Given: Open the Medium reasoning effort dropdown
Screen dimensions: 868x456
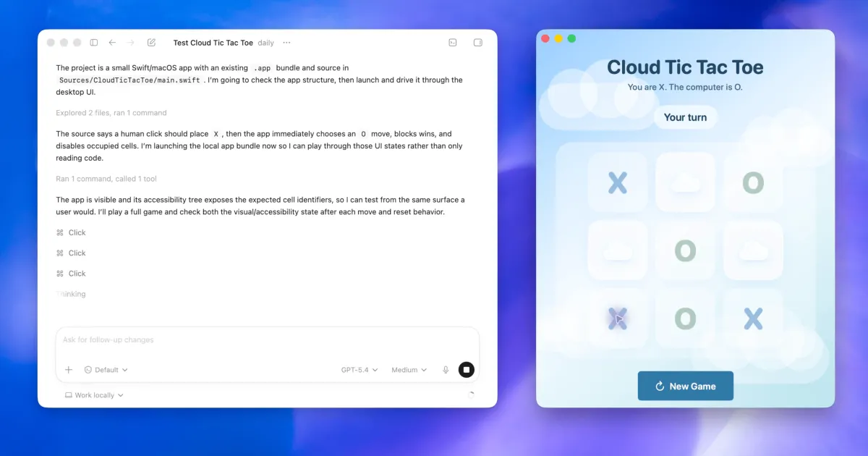Looking at the screenshot, I should [x=408, y=369].
